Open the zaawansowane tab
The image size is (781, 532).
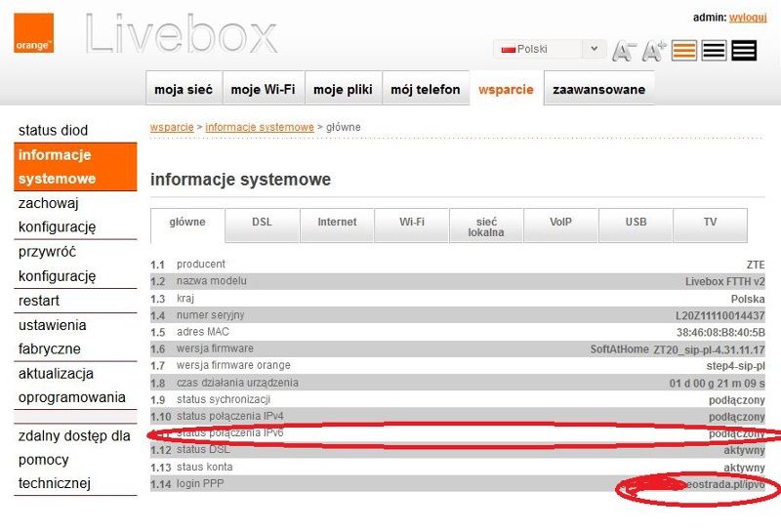click(x=598, y=89)
